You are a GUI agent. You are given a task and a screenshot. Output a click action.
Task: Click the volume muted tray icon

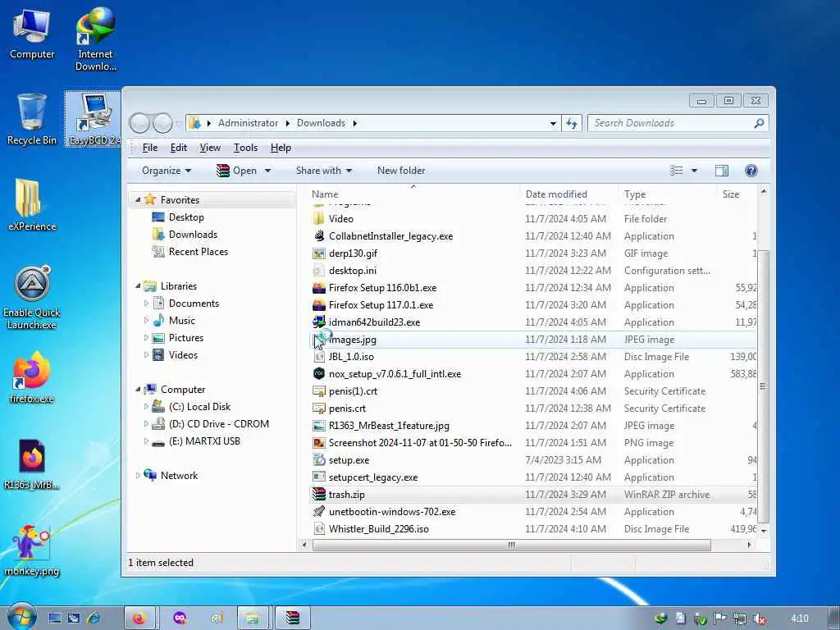tap(759, 619)
